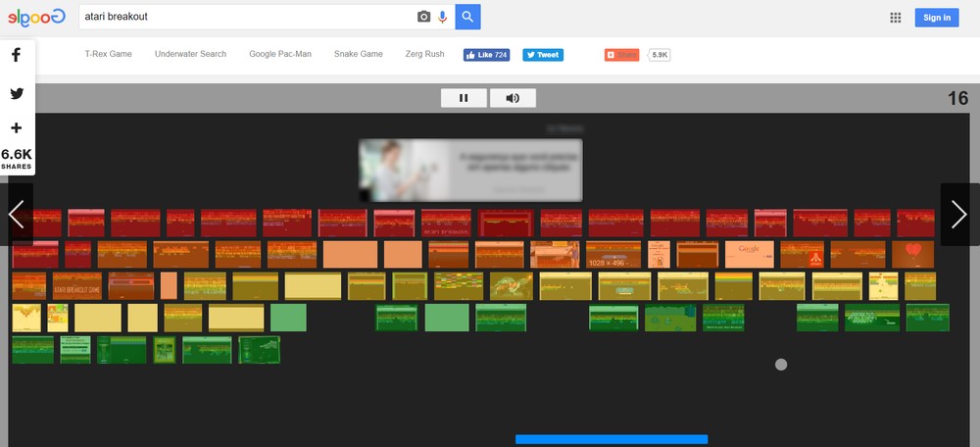This screenshot has width=980, height=447.
Task: Open the T-Rex Game link
Action: (x=108, y=55)
